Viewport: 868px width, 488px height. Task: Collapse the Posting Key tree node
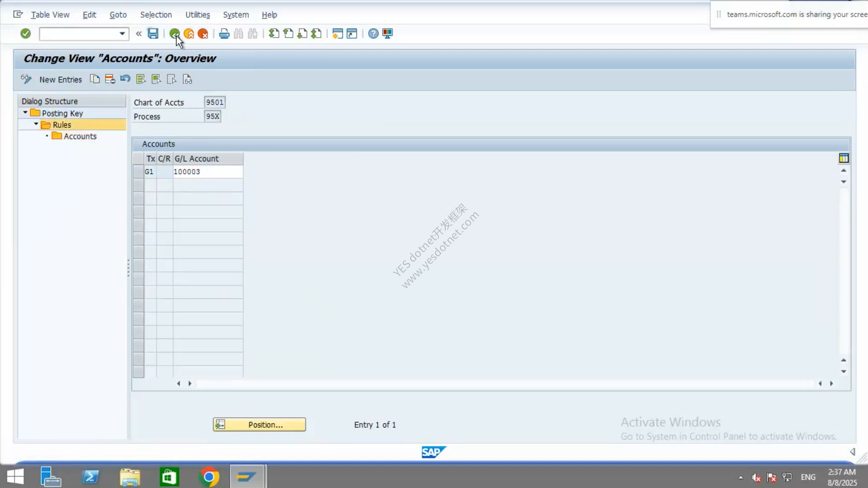click(25, 113)
